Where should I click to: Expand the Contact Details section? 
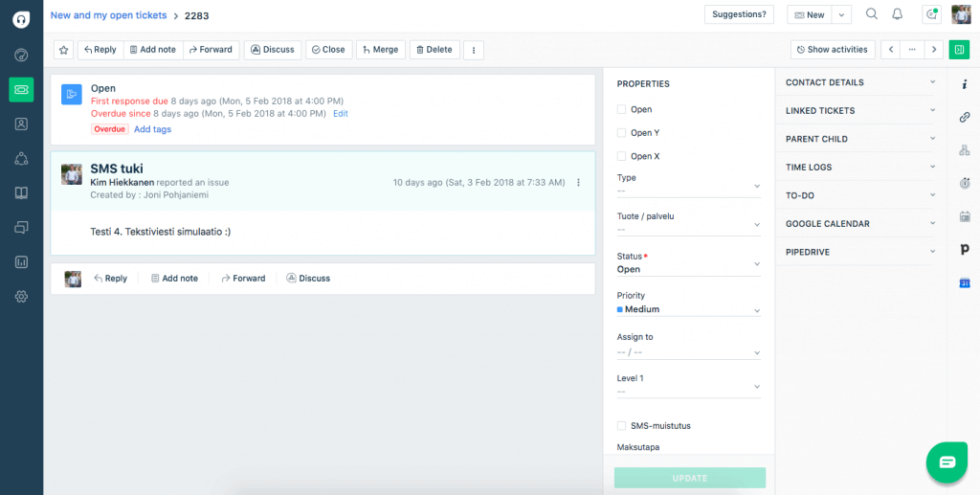pyautogui.click(x=859, y=82)
